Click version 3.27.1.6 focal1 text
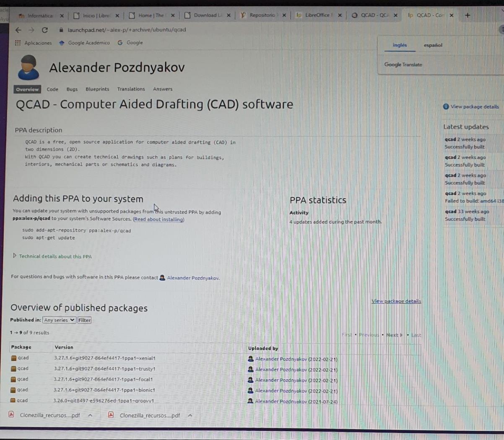 pos(103,379)
